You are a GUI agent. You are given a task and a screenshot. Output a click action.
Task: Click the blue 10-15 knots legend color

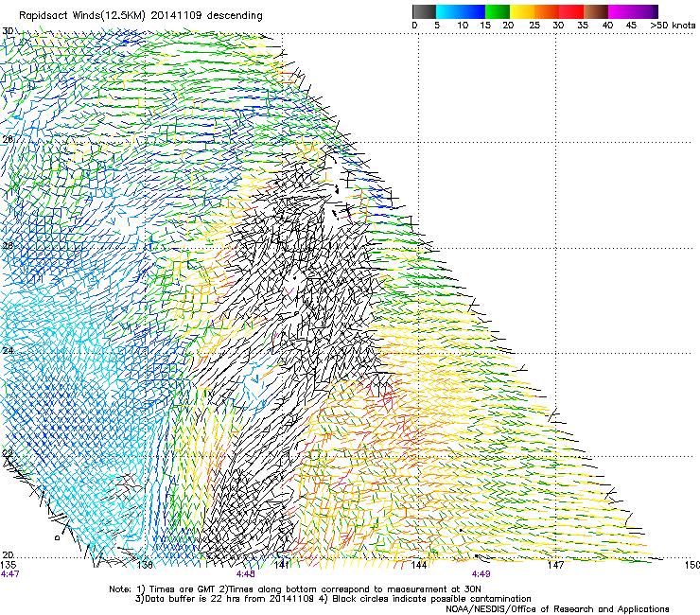[x=473, y=11]
